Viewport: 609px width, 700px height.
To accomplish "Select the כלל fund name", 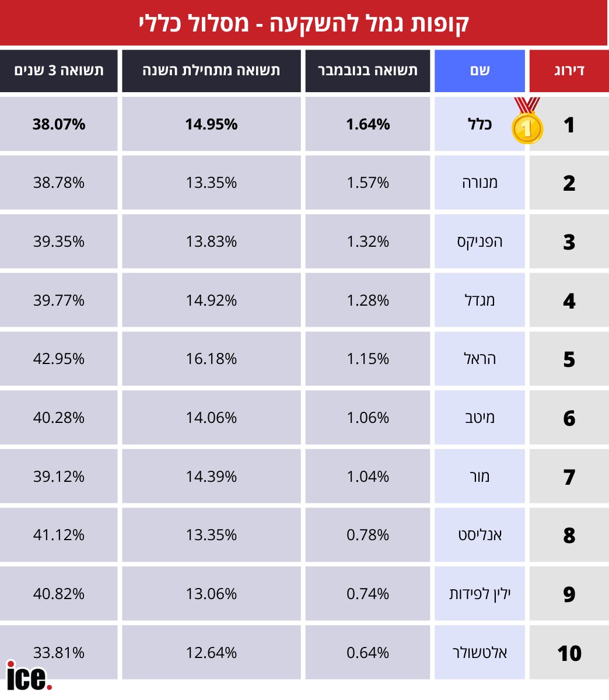I will tap(480, 124).
